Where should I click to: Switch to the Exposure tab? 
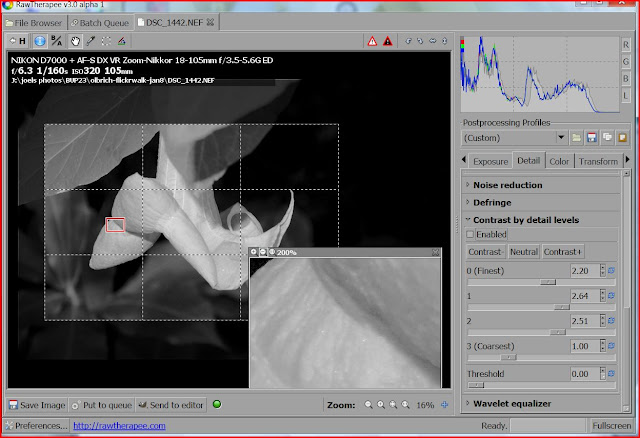[490, 162]
